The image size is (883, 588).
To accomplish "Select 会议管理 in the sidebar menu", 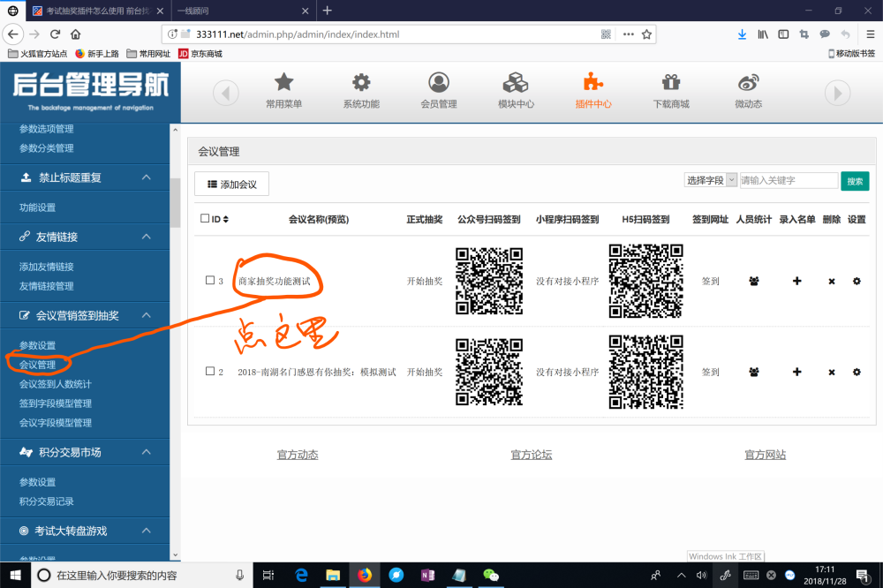I will (x=37, y=365).
